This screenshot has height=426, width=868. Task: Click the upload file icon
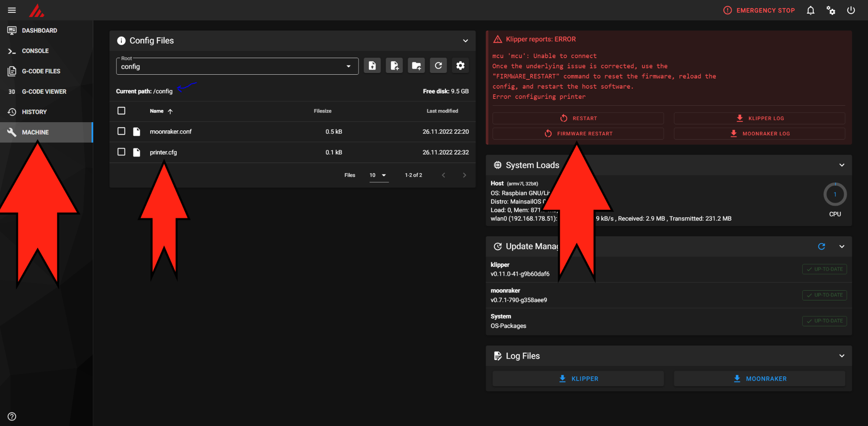pos(372,66)
